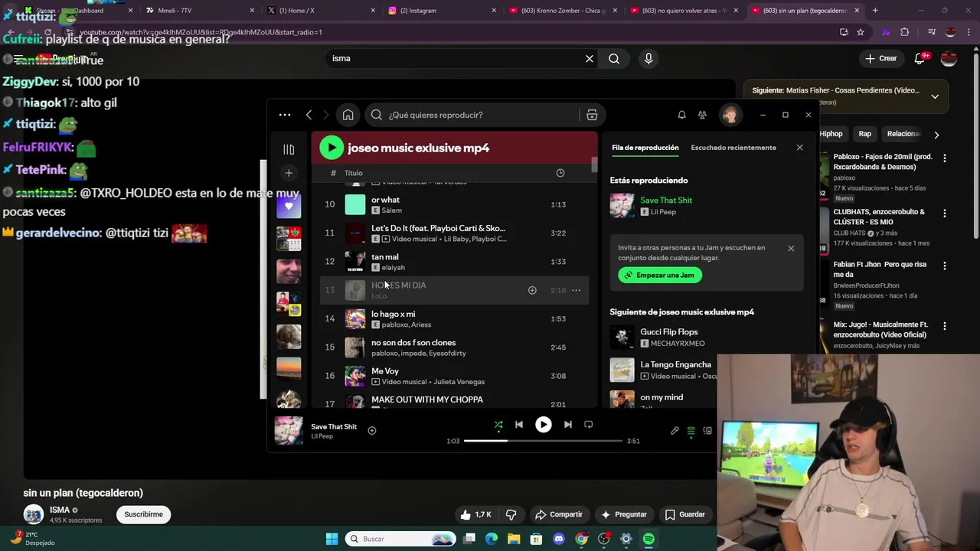Screen dimensions: 980x551
Task: Switch to Fila de reproducción tab
Action: 645,148
